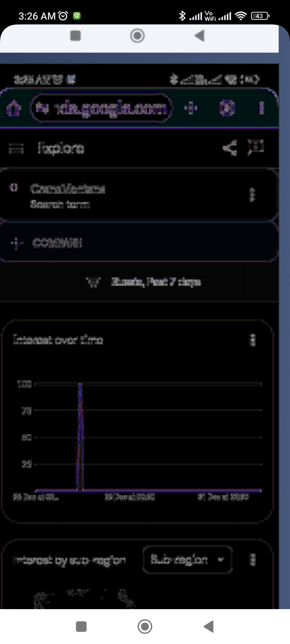Screen dimensions: 290x644
Task: Expand the Sub-region dropdown
Action: point(187,559)
